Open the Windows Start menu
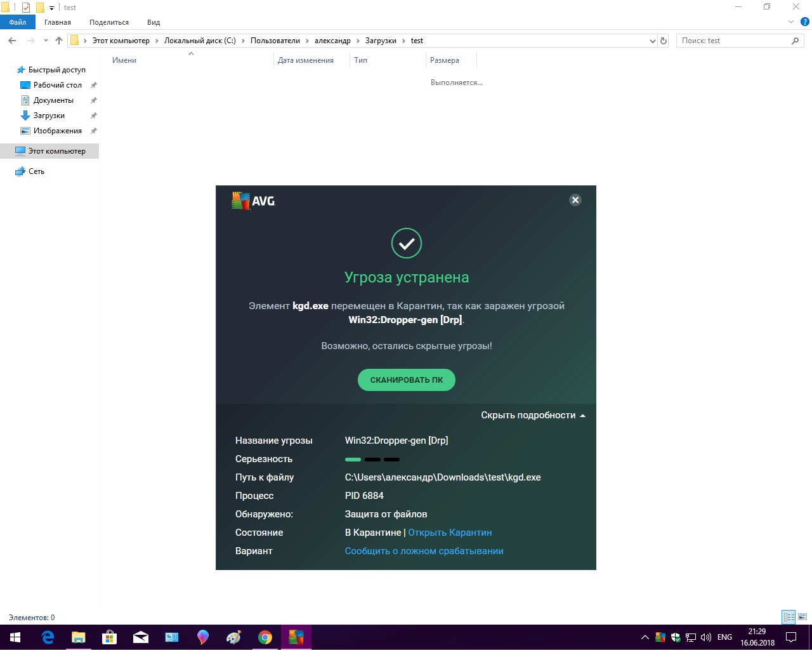Viewport: 812px width, 650px height. click(x=15, y=637)
